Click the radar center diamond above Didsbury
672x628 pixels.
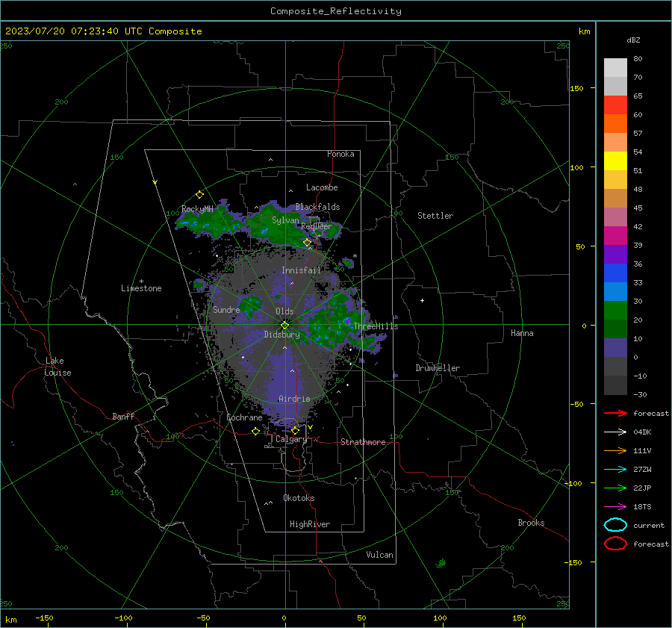[x=284, y=325]
